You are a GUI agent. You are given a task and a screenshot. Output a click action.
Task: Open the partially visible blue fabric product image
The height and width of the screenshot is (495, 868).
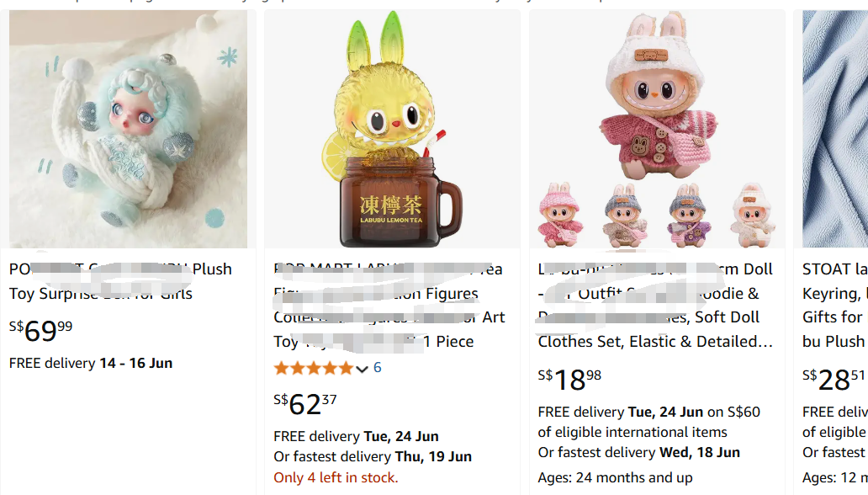[834, 130]
